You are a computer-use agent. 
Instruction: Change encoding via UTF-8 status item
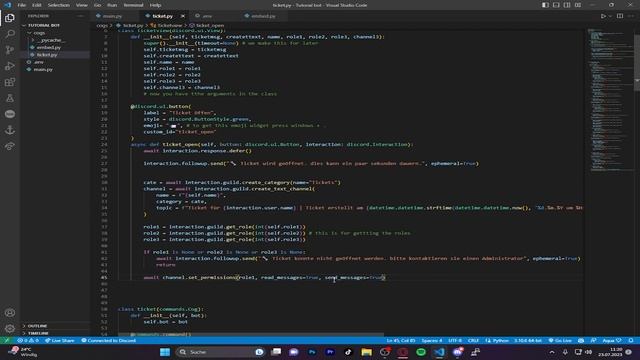(x=455, y=340)
